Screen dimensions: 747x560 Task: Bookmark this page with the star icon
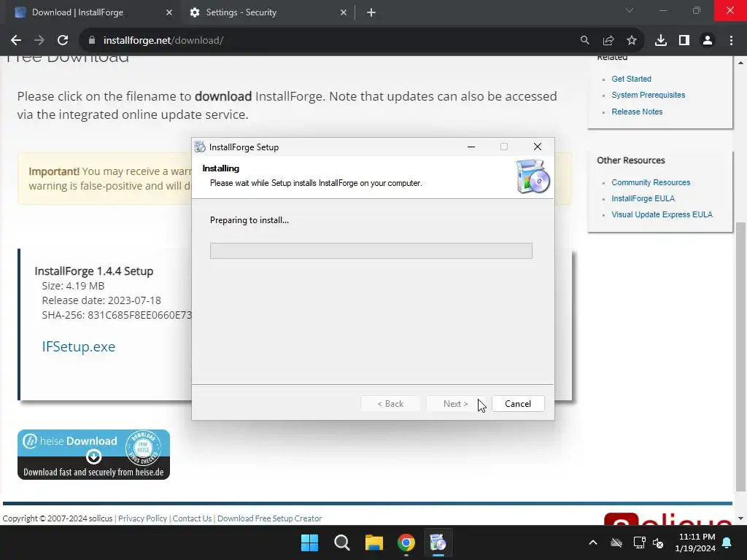click(x=632, y=41)
